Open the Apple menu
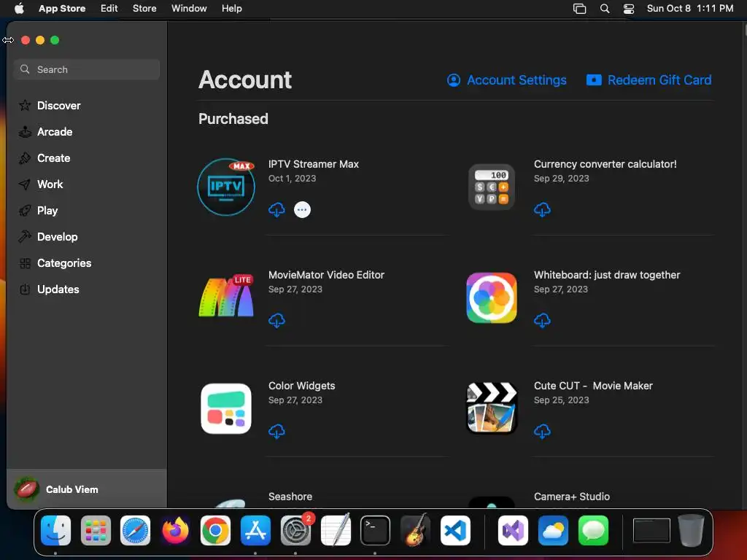 click(19, 8)
